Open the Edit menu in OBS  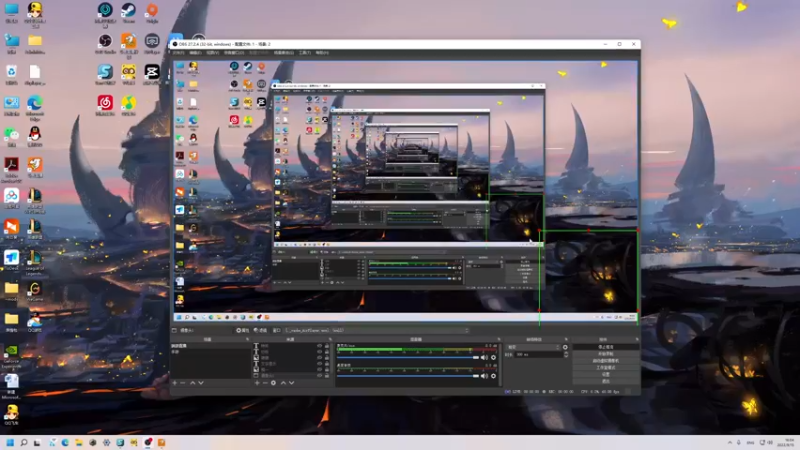click(x=195, y=53)
